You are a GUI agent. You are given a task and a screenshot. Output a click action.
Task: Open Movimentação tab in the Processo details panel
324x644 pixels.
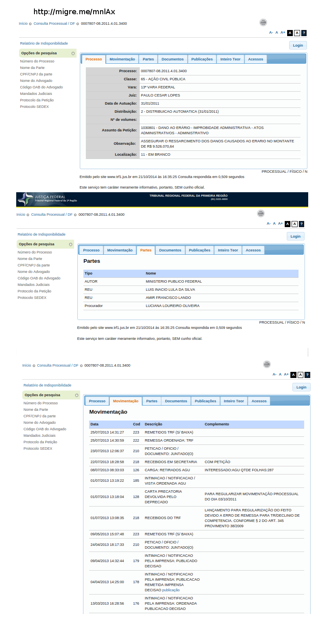coord(122,59)
